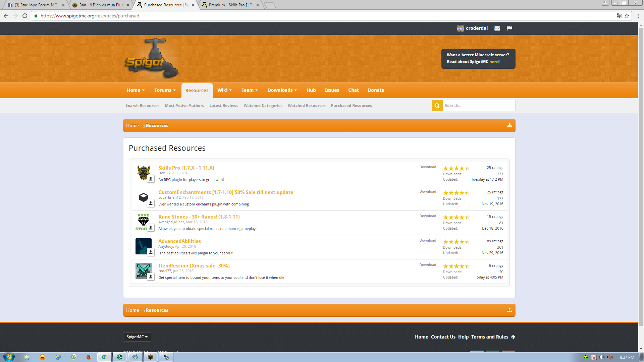Open the SpigotMC style chooser dropdown
Screen dimensions: 644x362
(137, 337)
